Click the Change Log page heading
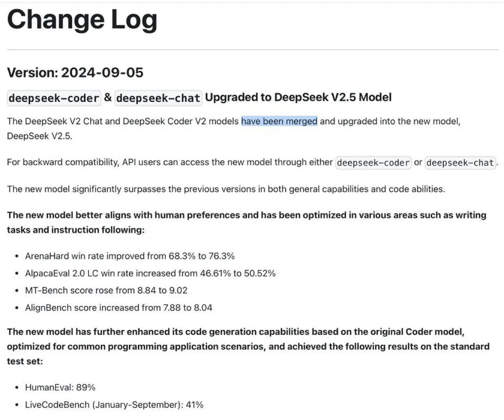 tap(82, 20)
